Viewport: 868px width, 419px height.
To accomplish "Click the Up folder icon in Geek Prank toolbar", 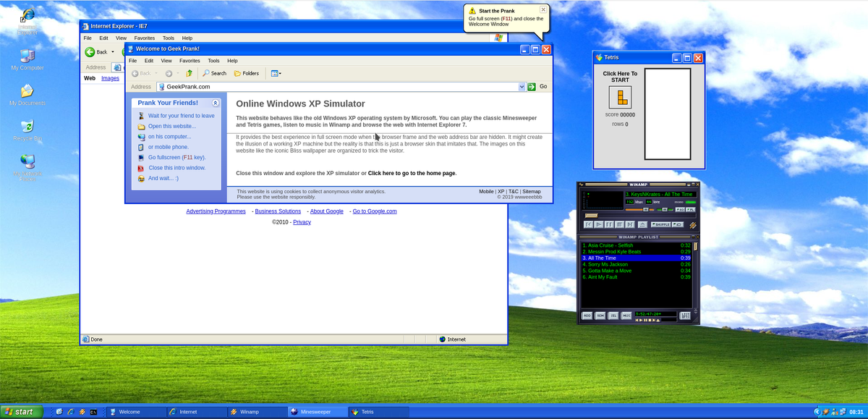I will pyautogui.click(x=189, y=73).
